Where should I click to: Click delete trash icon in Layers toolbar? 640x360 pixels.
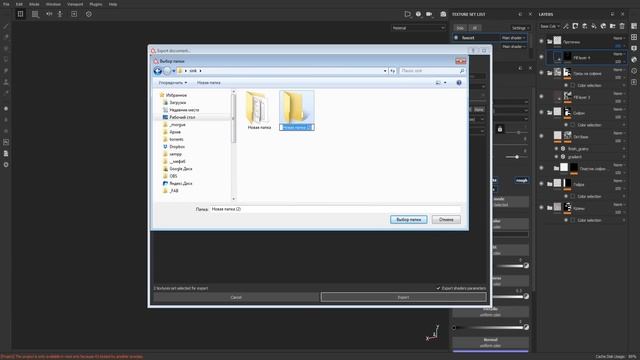[622, 27]
